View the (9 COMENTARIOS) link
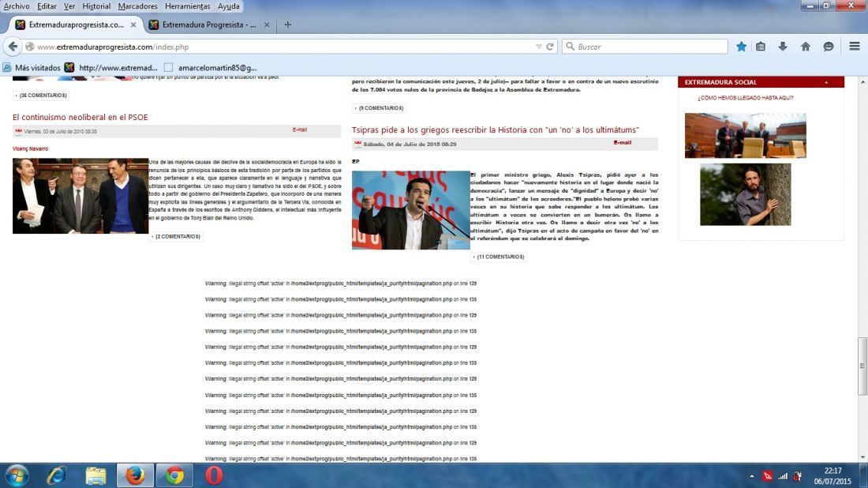The width and height of the screenshot is (868, 488). pyautogui.click(x=381, y=108)
